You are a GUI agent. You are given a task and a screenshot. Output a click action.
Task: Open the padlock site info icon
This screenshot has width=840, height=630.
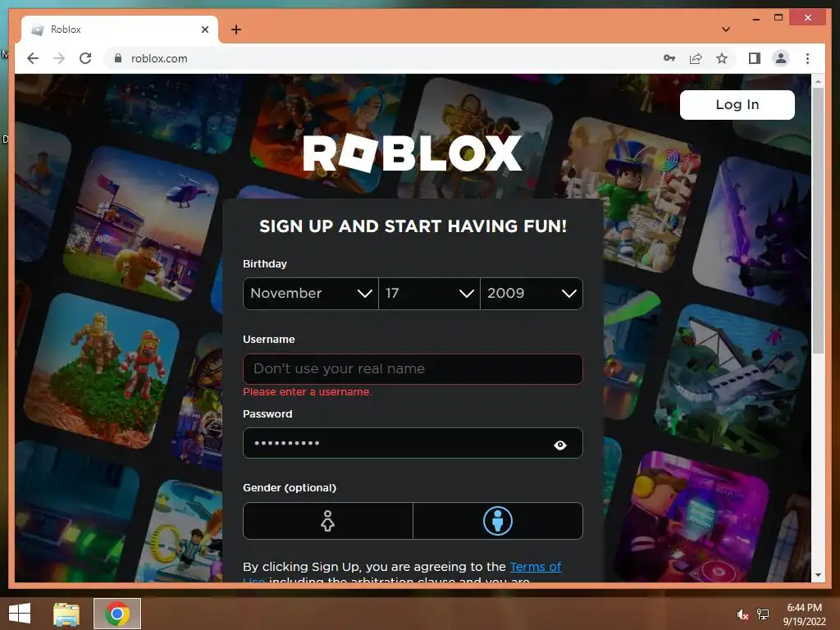118,58
